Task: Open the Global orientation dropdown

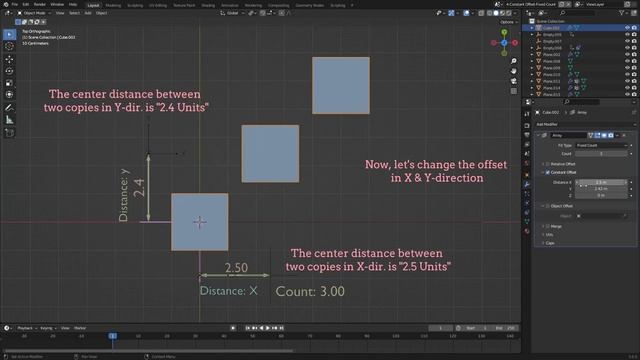Action: (x=232, y=13)
